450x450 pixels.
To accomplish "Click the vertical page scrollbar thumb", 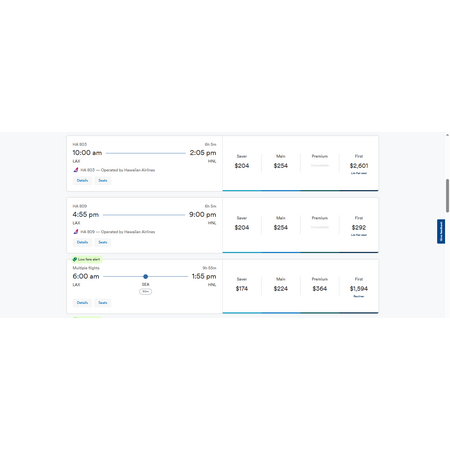I will (x=447, y=196).
